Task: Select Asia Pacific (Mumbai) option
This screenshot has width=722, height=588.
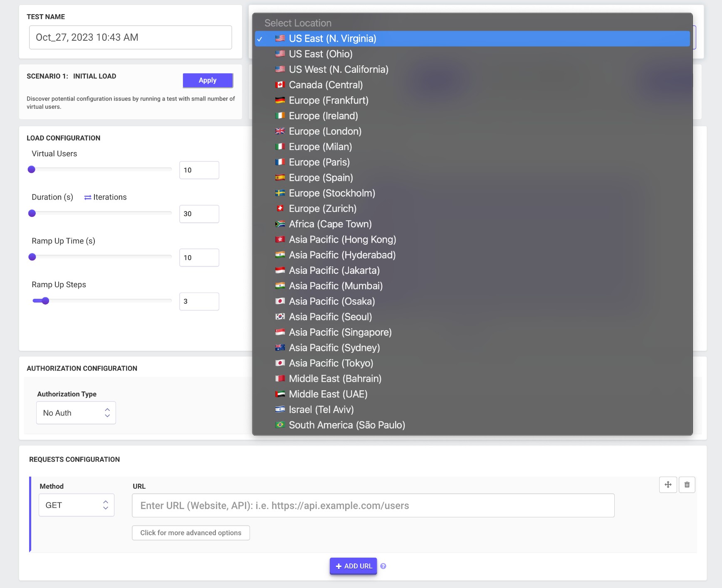Action: tap(472, 286)
